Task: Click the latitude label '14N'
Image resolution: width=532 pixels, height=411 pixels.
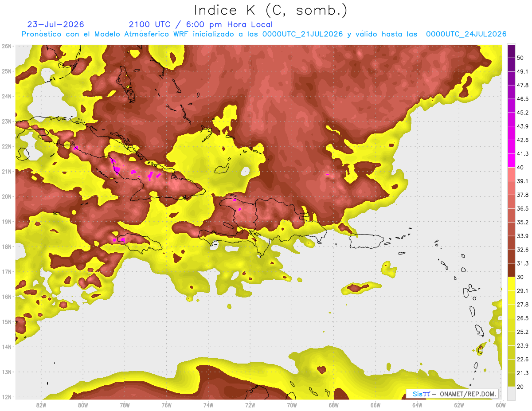Action: click(6, 347)
